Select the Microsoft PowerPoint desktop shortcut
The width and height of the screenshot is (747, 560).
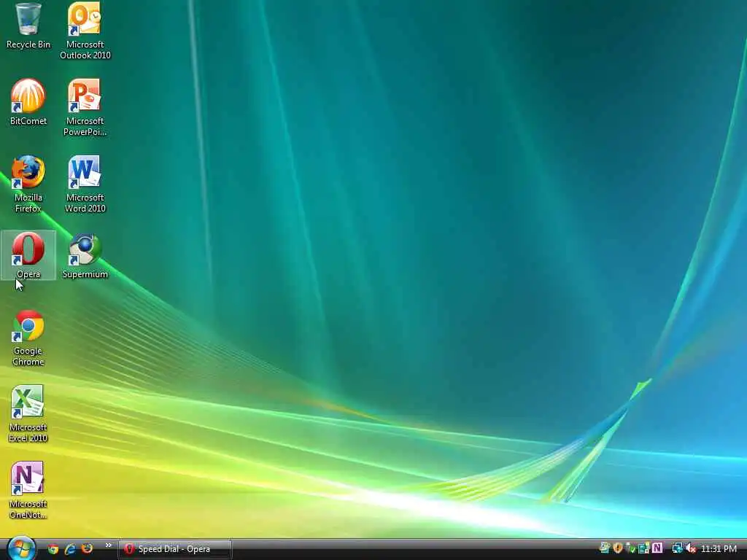tap(85, 108)
